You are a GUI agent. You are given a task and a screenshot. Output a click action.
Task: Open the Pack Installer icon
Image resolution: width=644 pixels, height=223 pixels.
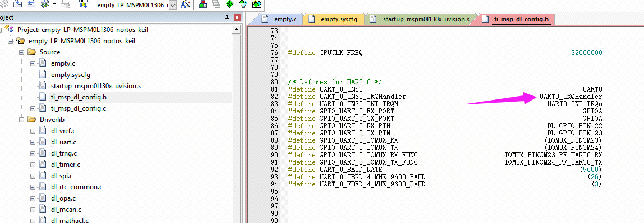pyautogui.click(x=257, y=4)
